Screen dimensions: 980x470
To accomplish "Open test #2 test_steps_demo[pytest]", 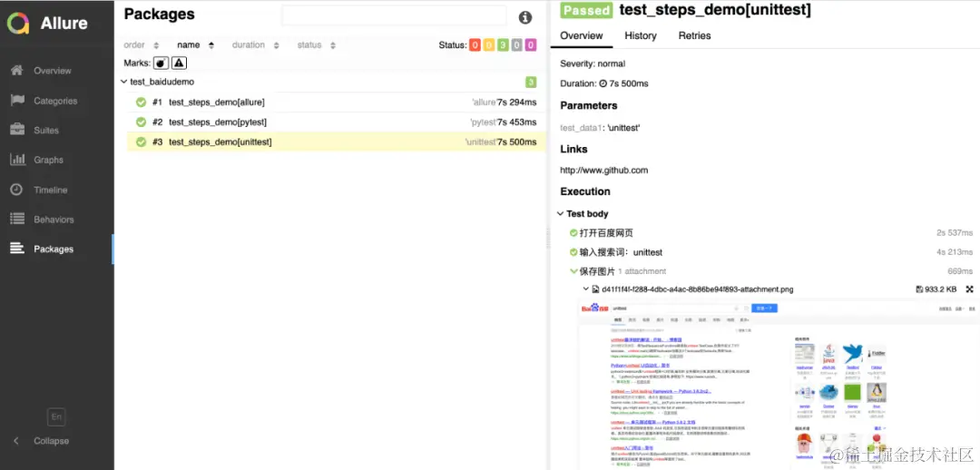I will [x=337, y=122].
